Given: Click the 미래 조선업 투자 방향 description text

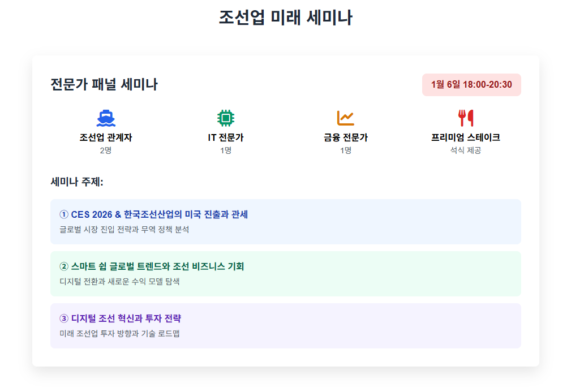Looking at the screenshot, I should [x=119, y=334].
